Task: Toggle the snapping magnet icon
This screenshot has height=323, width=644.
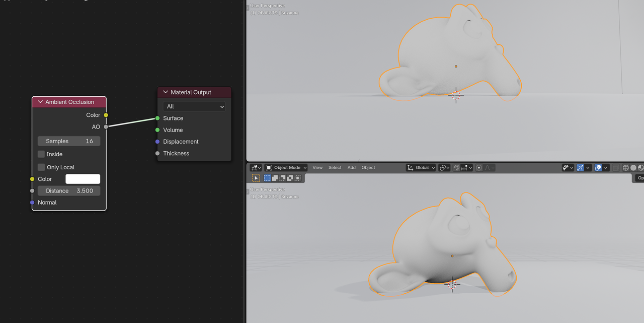Action: [456, 168]
